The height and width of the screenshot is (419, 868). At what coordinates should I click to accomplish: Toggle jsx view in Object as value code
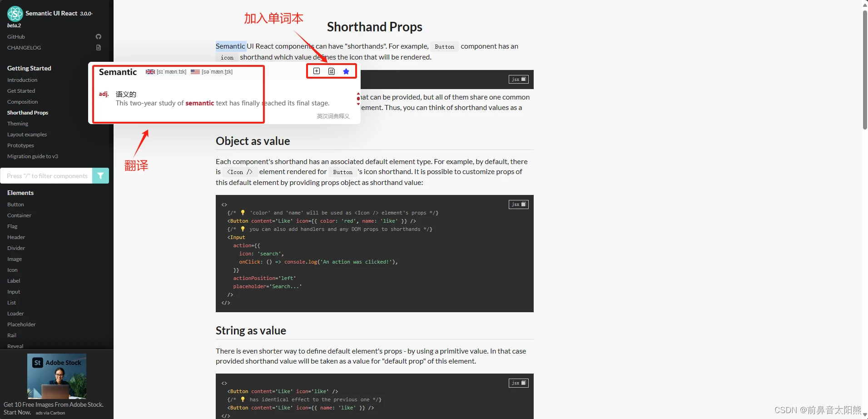(518, 205)
